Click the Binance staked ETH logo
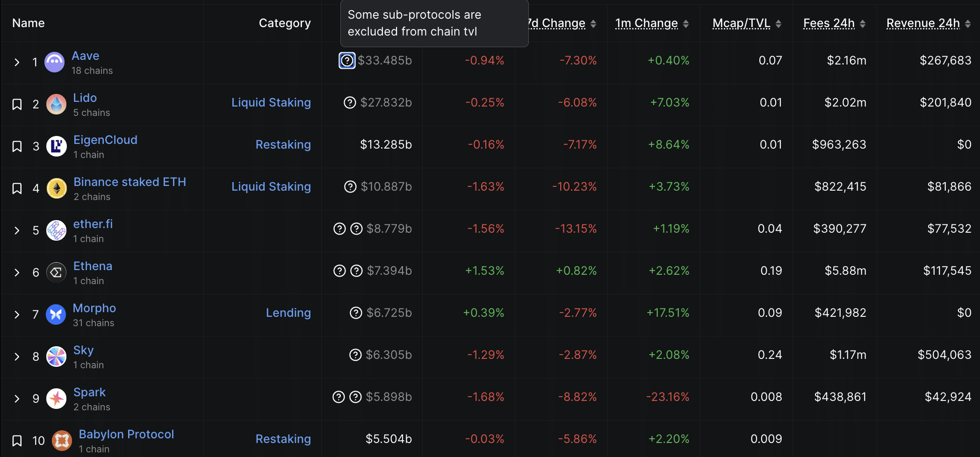The height and width of the screenshot is (457, 980). coord(57,188)
